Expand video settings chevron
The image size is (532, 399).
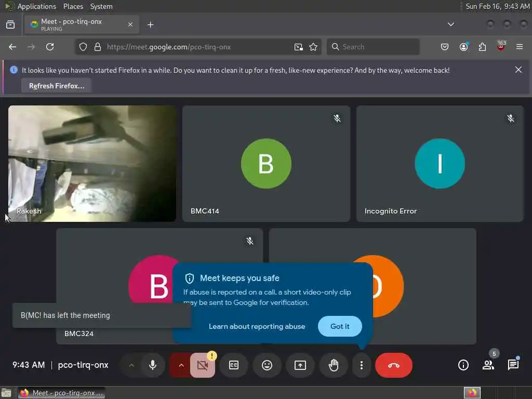tap(181, 365)
